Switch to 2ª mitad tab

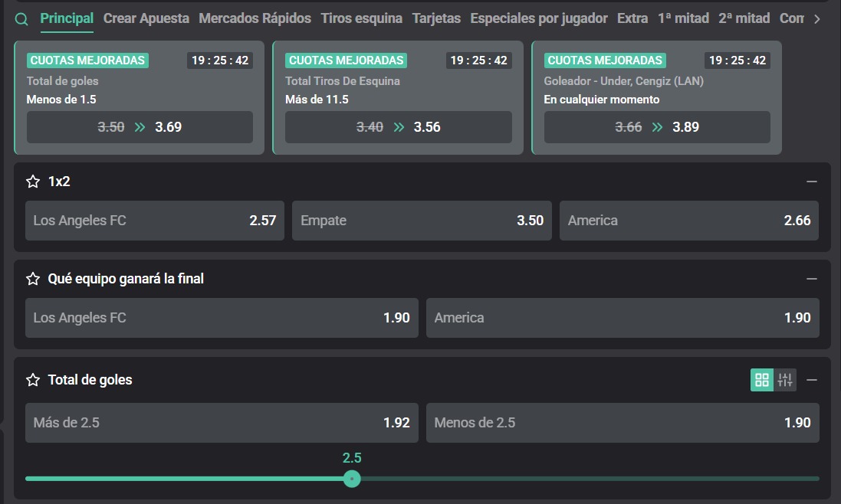(x=744, y=18)
